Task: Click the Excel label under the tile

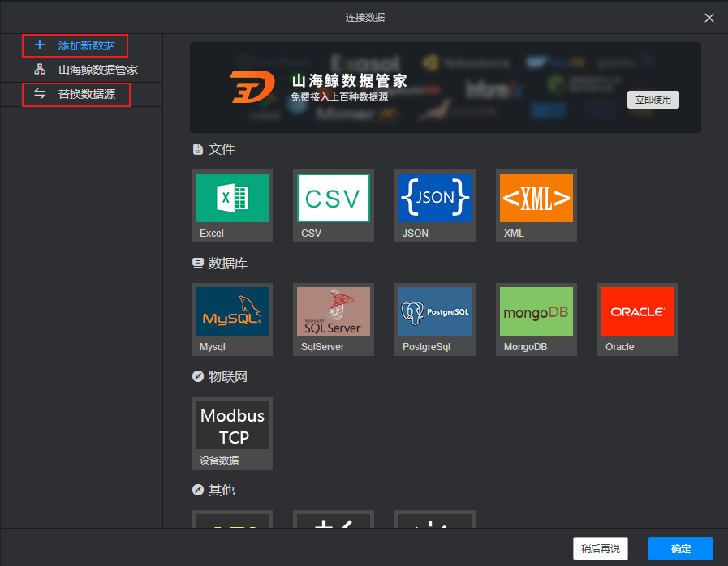Action: [212, 234]
